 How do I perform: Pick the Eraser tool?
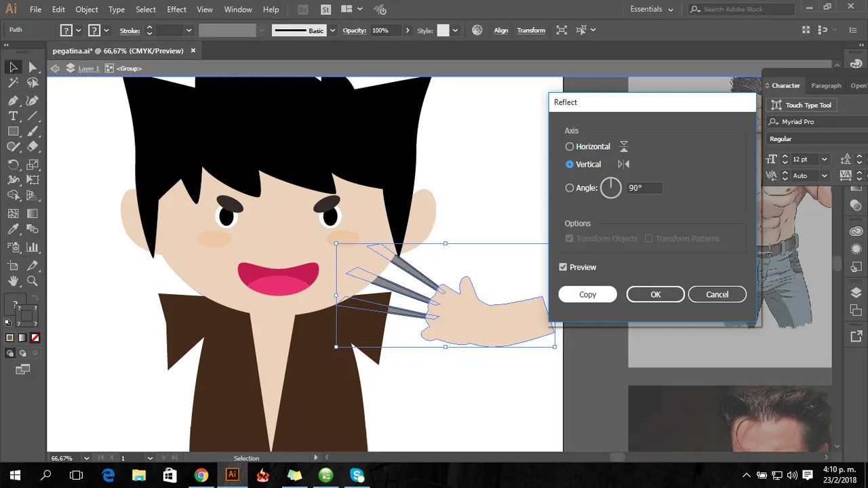[x=33, y=147]
